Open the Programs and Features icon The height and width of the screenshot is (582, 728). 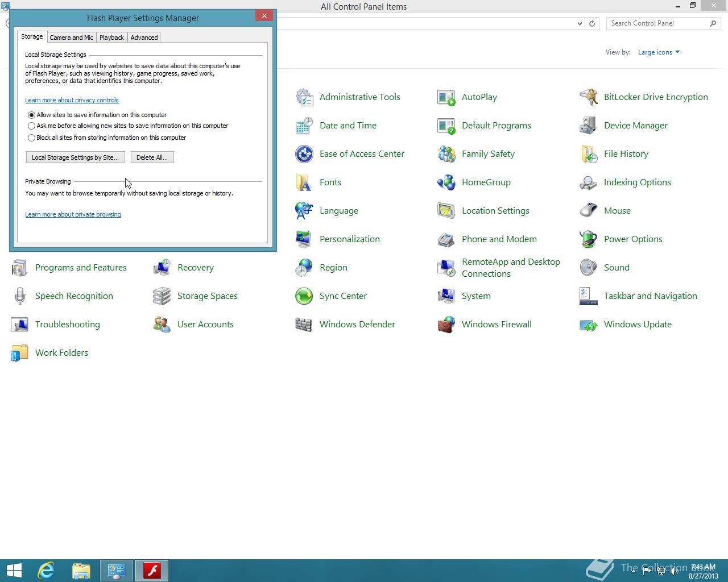(20, 268)
